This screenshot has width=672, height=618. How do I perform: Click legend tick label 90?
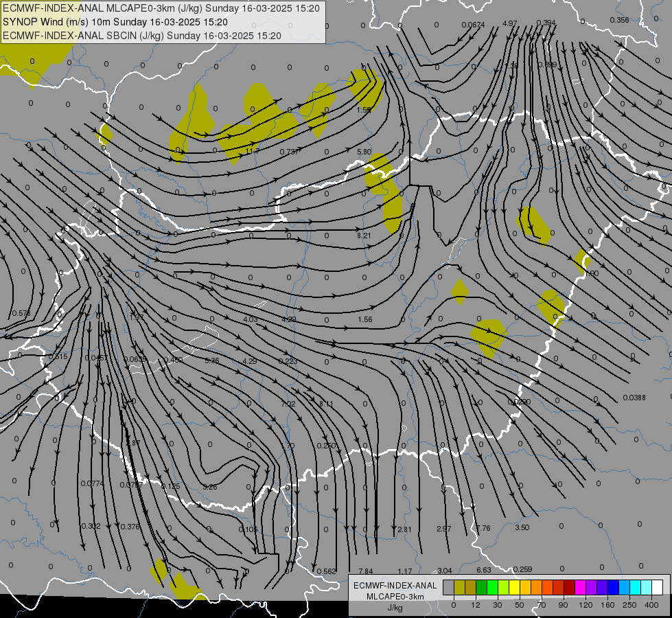tap(563, 605)
